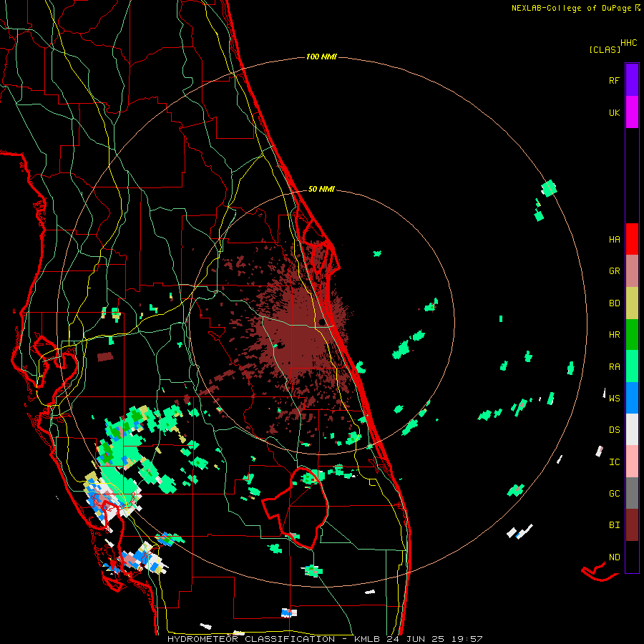This screenshot has height=644, width=644.
Task: Click the [CLAS] units label
Action: 605,49
